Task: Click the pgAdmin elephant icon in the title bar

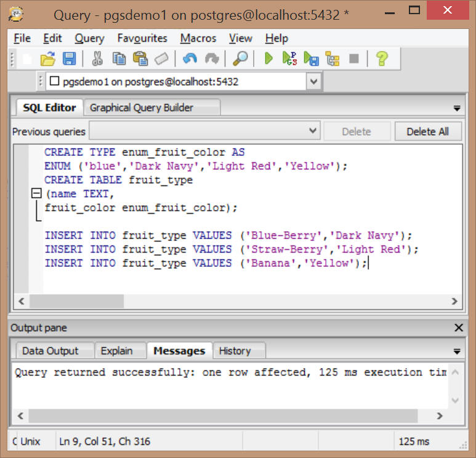Action: click(x=17, y=15)
